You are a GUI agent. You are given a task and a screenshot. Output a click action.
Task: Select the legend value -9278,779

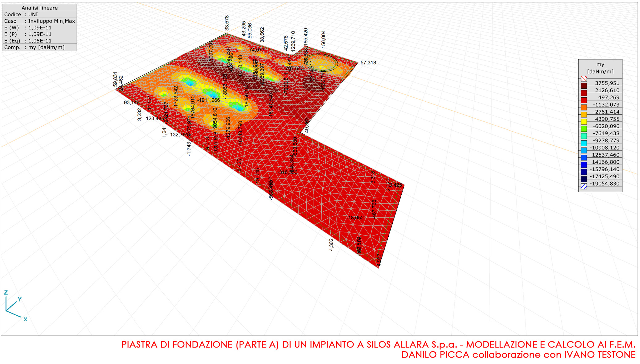(x=606, y=140)
